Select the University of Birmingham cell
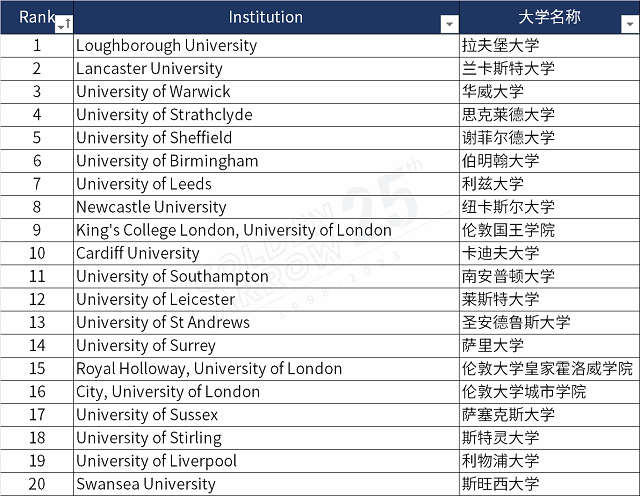640x496 pixels. (266, 161)
